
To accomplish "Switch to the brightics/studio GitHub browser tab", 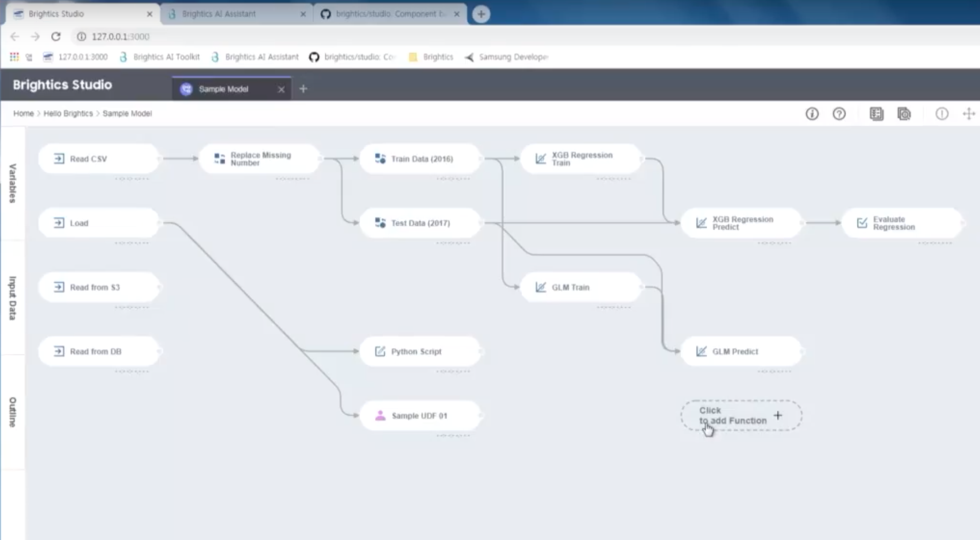I will click(390, 14).
